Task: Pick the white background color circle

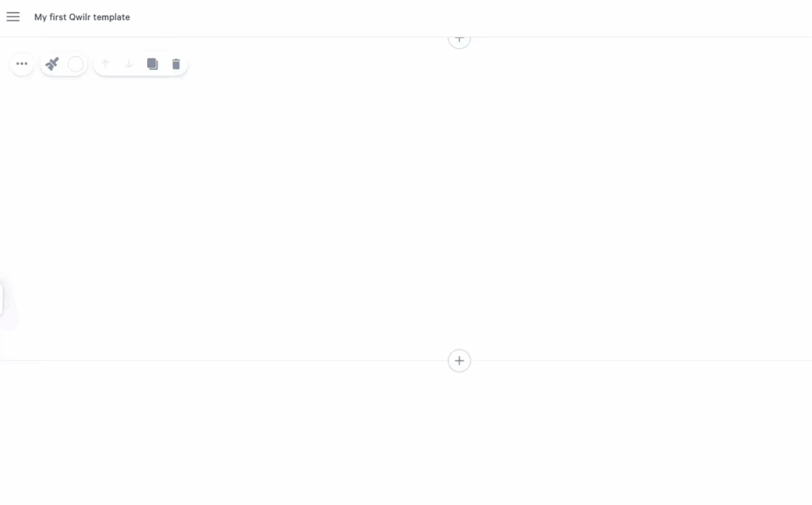Action: click(x=76, y=63)
